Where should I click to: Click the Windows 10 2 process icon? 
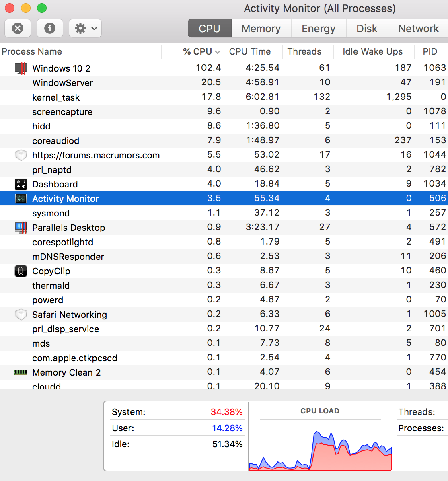(x=21, y=68)
